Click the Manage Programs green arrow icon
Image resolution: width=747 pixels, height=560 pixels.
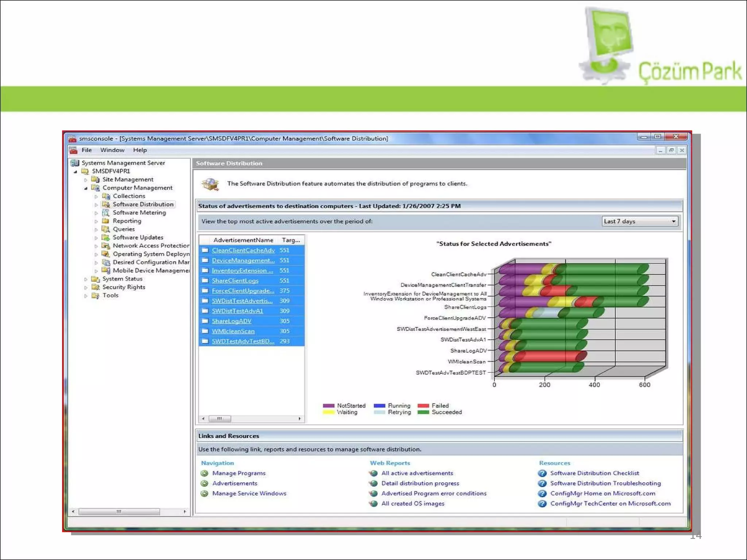tap(204, 473)
